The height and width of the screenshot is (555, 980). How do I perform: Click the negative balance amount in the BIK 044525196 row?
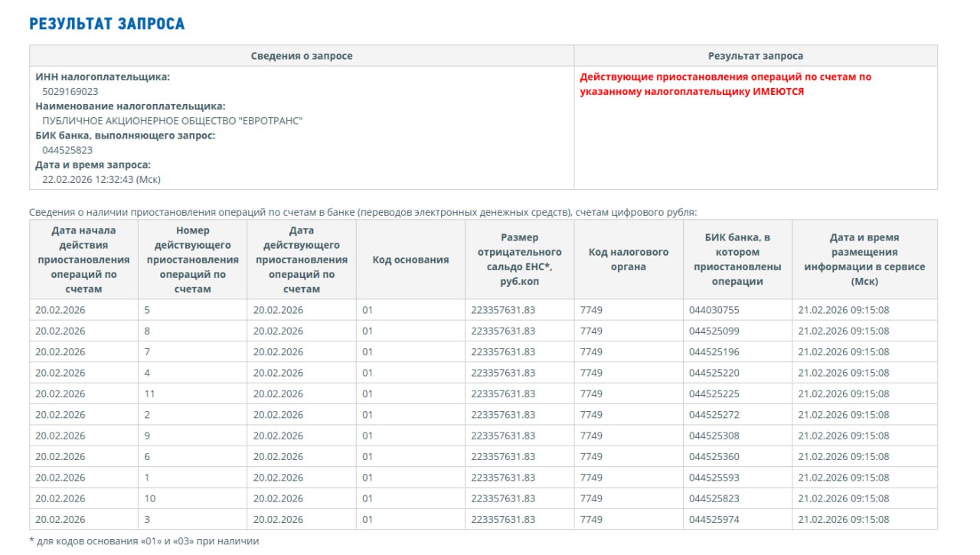503,352
